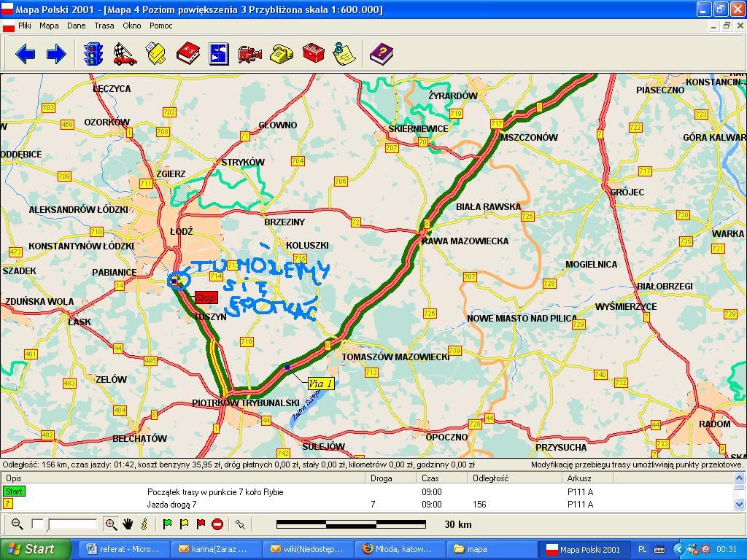Click route list scrollbar down arrow
This screenshot has height=560, width=747.
739,504
